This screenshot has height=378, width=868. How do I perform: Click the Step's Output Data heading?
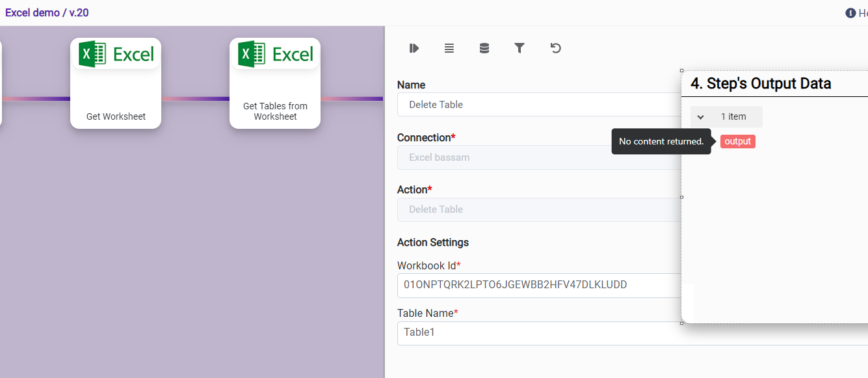coord(761,83)
